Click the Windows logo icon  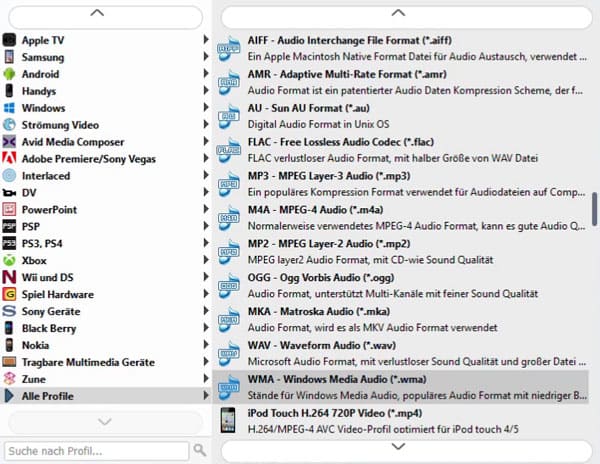pyautogui.click(x=10, y=108)
